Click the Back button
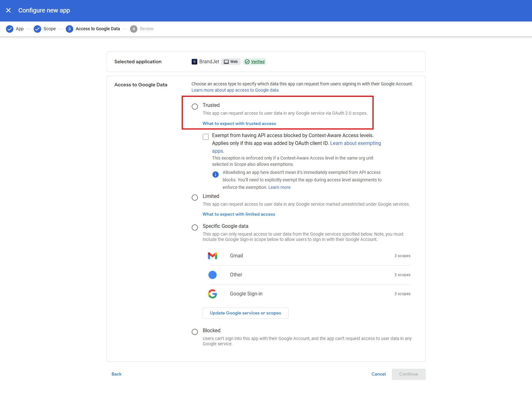Image resolution: width=532 pixels, height=402 pixels. (x=117, y=374)
